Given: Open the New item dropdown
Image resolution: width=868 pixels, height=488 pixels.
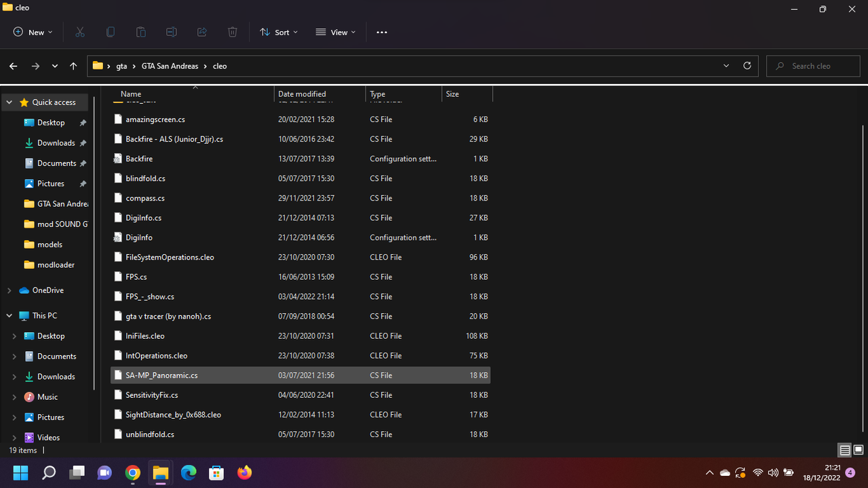Looking at the screenshot, I should [x=33, y=32].
